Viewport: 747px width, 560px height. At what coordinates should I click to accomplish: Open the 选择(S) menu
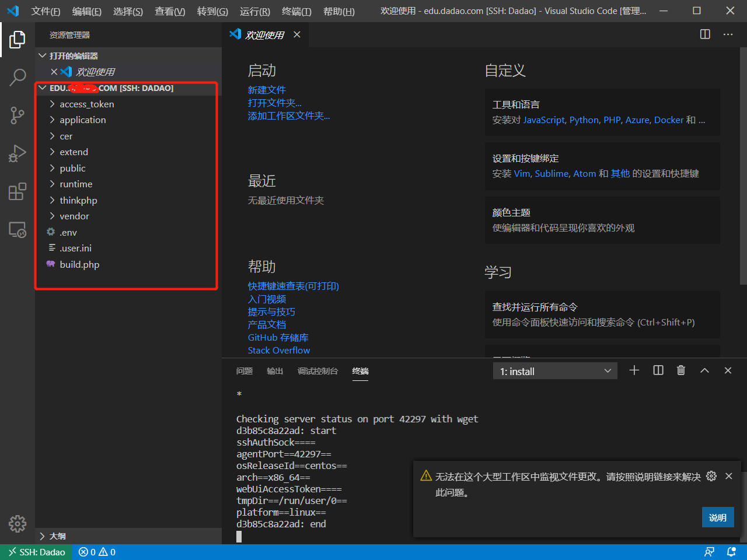(128, 11)
